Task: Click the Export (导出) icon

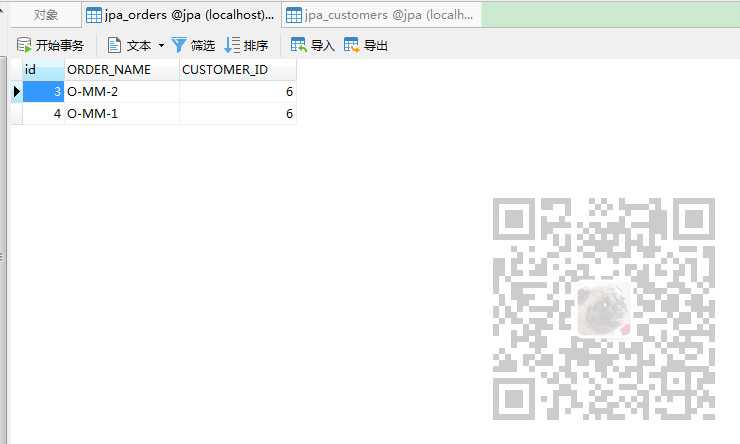Action: pos(352,45)
